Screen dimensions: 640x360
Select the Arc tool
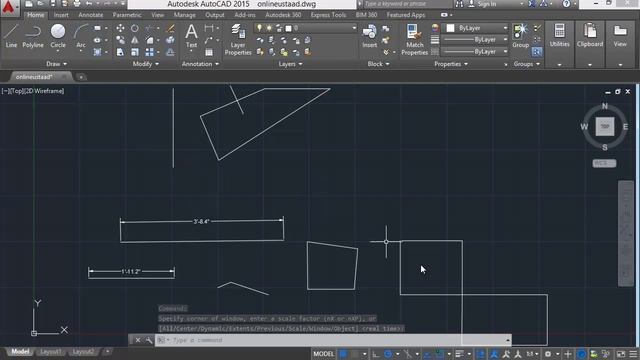coord(81,36)
